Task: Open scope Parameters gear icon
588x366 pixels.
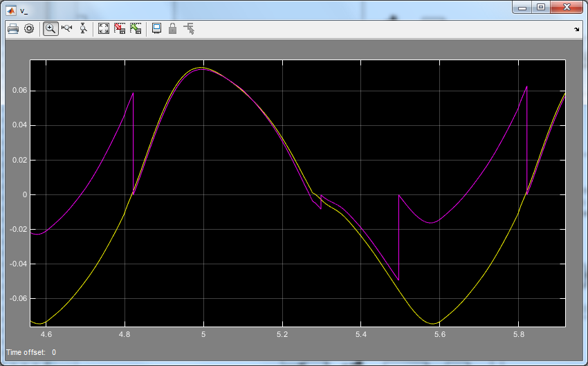Action: click(29, 28)
